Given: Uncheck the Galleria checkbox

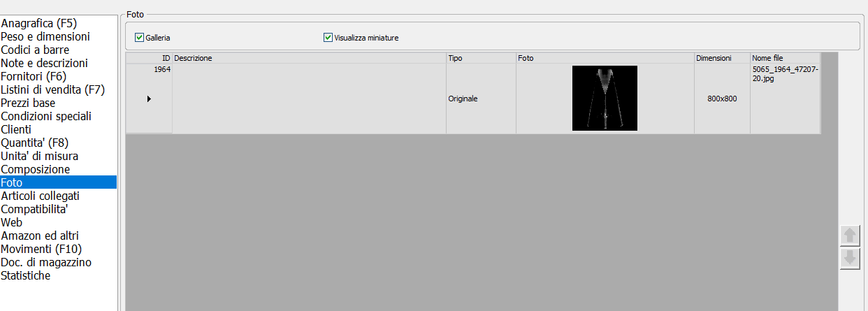Looking at the screenshot, I should click(x=139, y=38).
